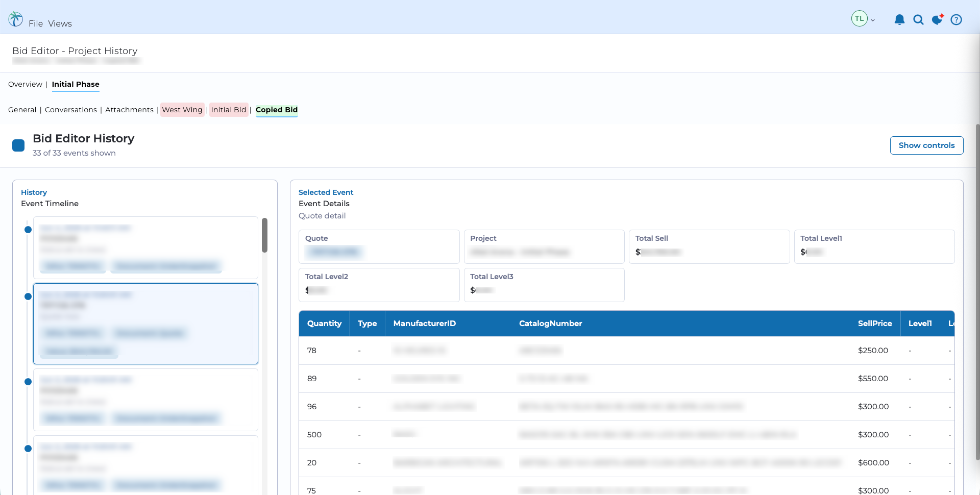Open the Views menu

click(60, 23)
